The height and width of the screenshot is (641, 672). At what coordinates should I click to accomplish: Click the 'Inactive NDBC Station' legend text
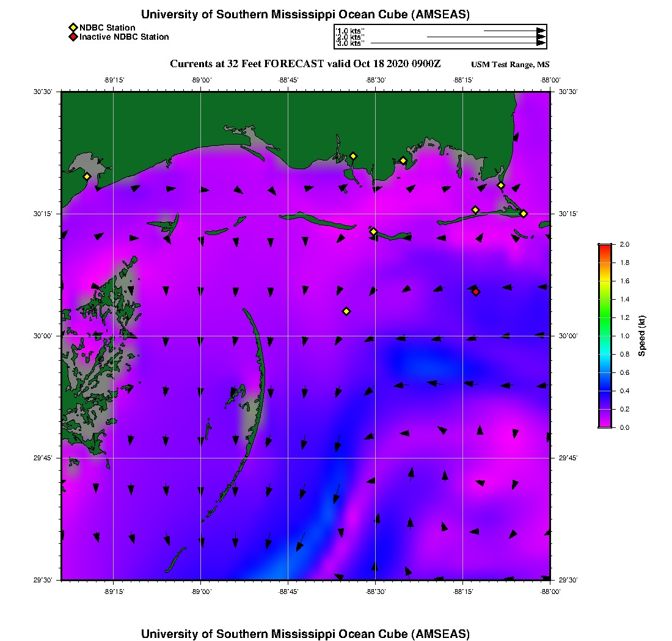point(124,37)
